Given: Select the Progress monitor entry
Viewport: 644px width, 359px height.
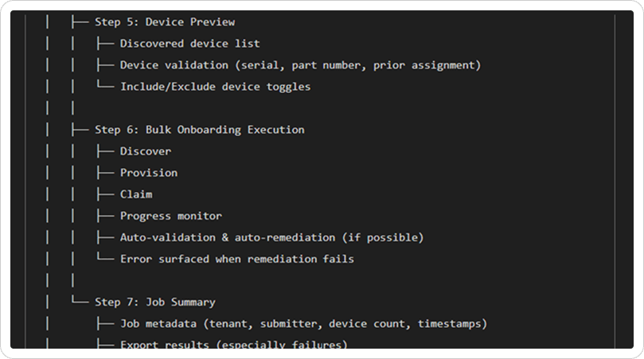Looking at the screenshot, I should (171, 216).
